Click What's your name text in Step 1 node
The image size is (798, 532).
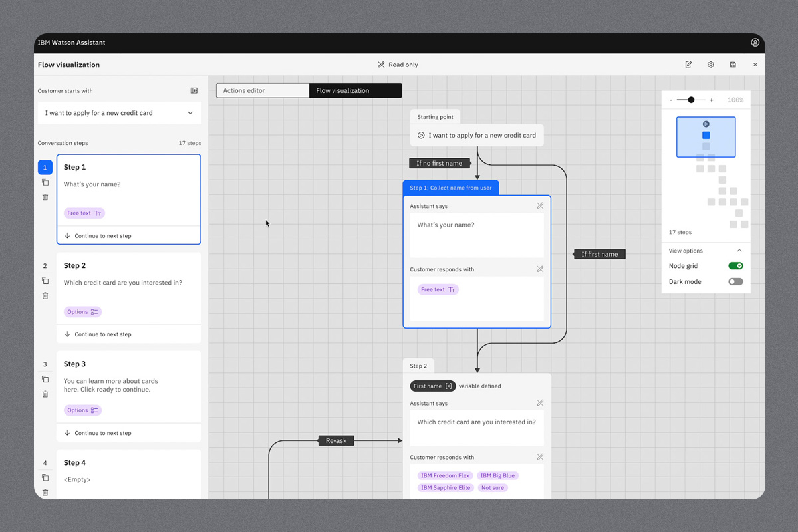point(446,225)
